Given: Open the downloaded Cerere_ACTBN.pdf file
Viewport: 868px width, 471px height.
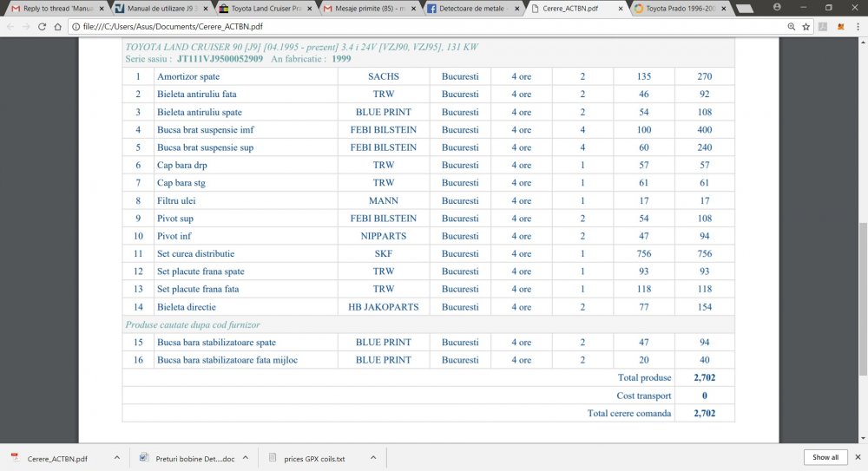Looking at the screenshot, I should [x=57, y=459].
